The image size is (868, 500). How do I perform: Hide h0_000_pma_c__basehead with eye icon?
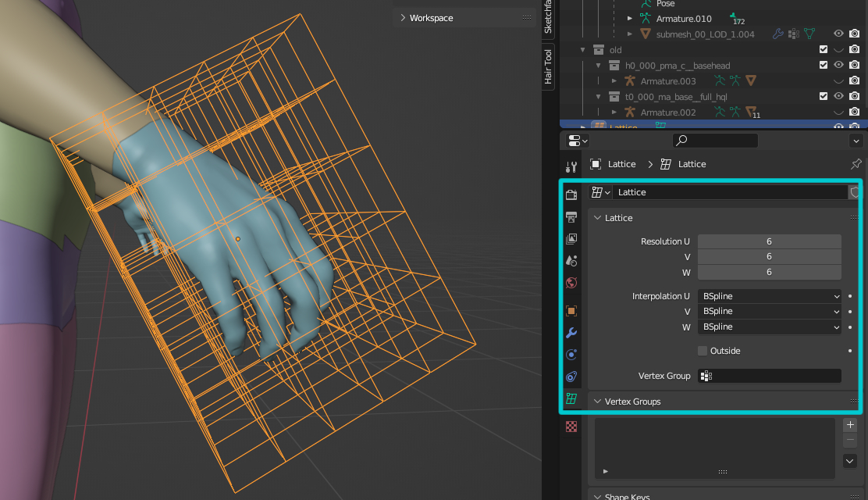click(839, 66)
